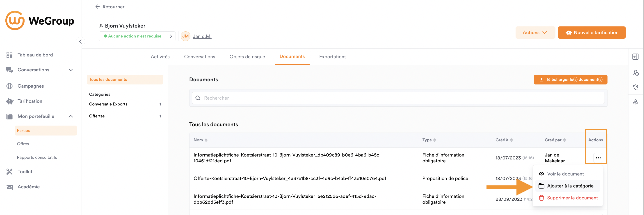The width and height of the screenshot is (644, 215).
Task: Collapse the Mon portefeuille chevron
Action: tap(71, 116)
